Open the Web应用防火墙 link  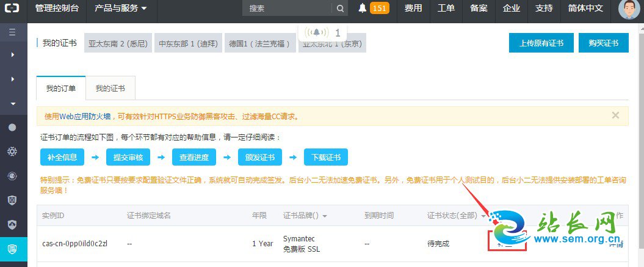coord(85,117)
